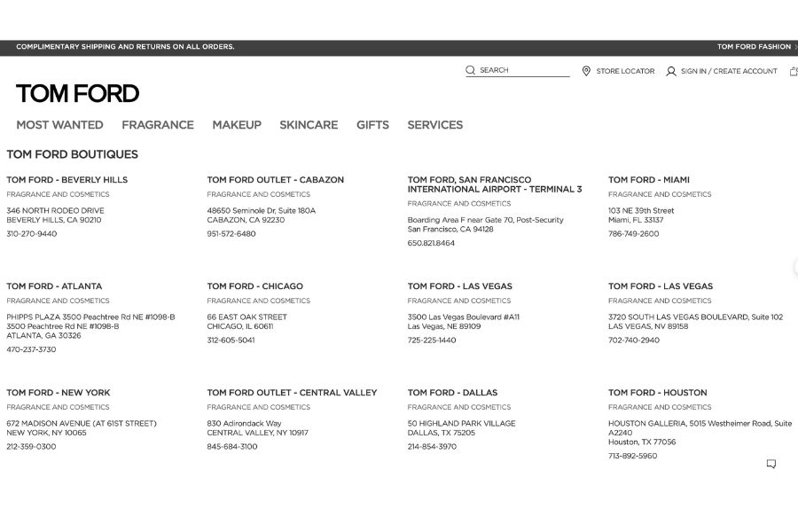Select the Tom Ford Boutiques heading
The width and height of the screenshot is (798, 532).
pyautogui.click(x=73, y=154)
